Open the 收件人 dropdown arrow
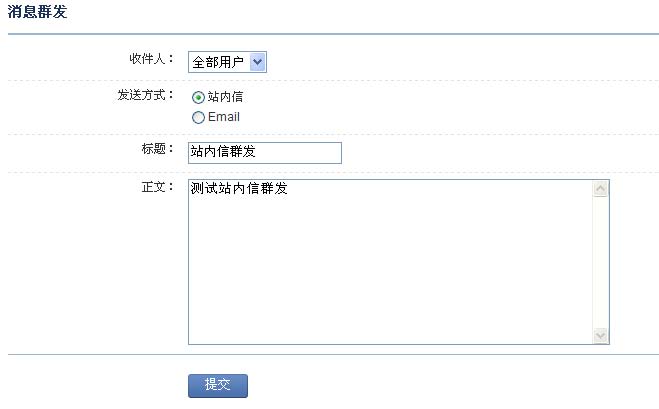The width and height of the screenshot is (659, 409). 257,62
